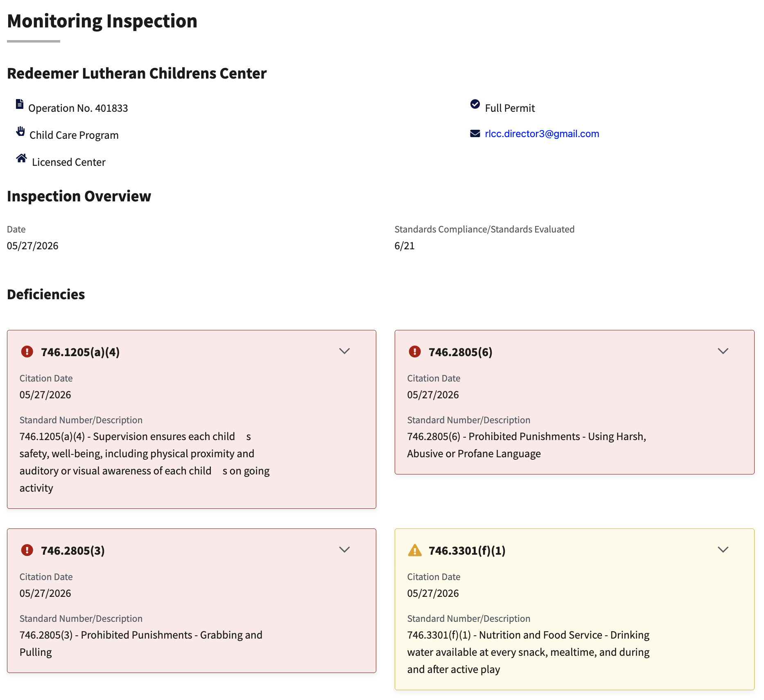This screenshot has height=700, width=764.
Task: Expand the 746.3301(f)(1) deficiency chevron
Action: [723, 549]
